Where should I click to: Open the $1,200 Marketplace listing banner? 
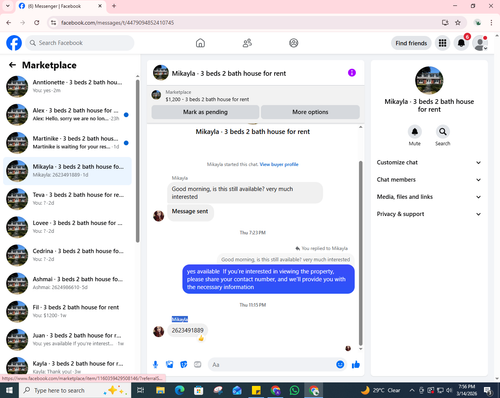255,96
